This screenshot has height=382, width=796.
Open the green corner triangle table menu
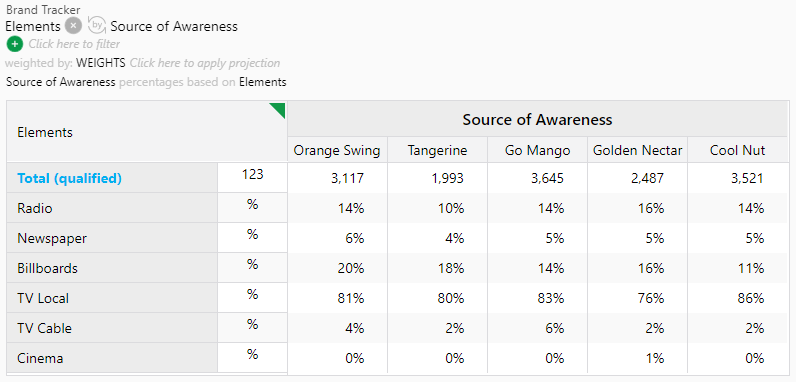277,110
